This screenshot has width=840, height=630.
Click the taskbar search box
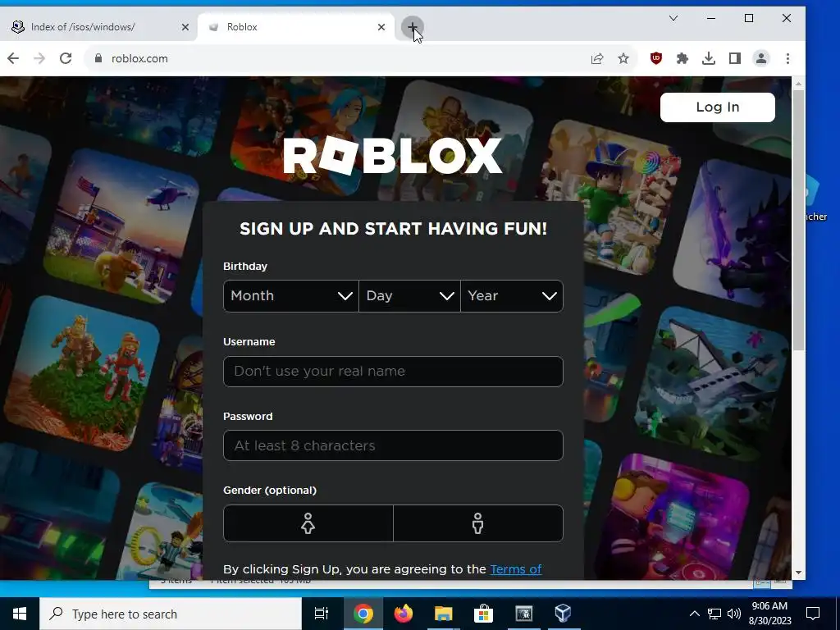tap(171, 614)
